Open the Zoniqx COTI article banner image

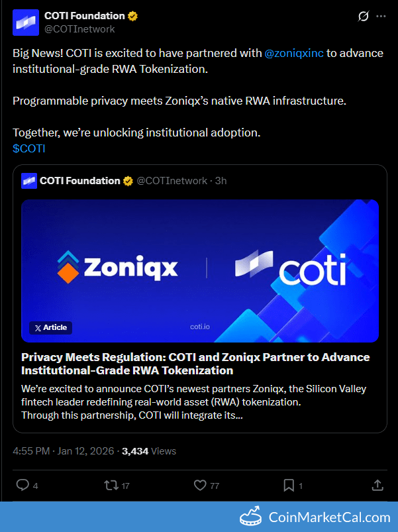tap(200, 271)
